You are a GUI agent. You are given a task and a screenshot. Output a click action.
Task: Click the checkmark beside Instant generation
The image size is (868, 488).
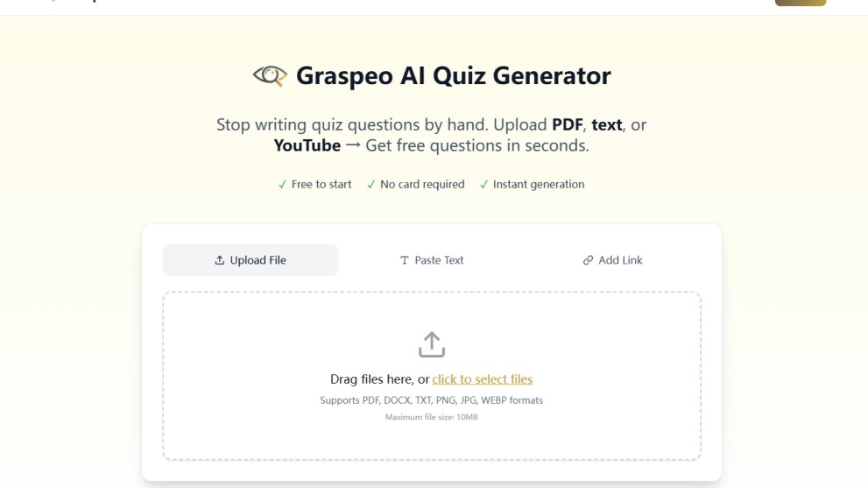[483, 185]
